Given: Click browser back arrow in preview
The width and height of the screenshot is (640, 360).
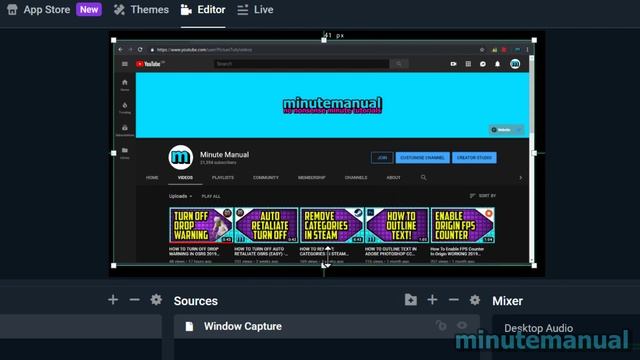Looking at the screenshot, I should tap(120, 49).
